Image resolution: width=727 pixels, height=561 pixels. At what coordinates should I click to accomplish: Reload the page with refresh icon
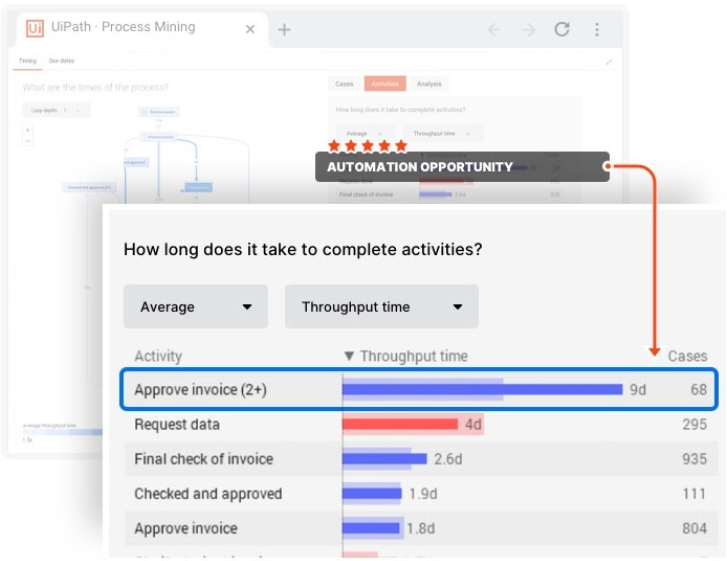point(562,29)
